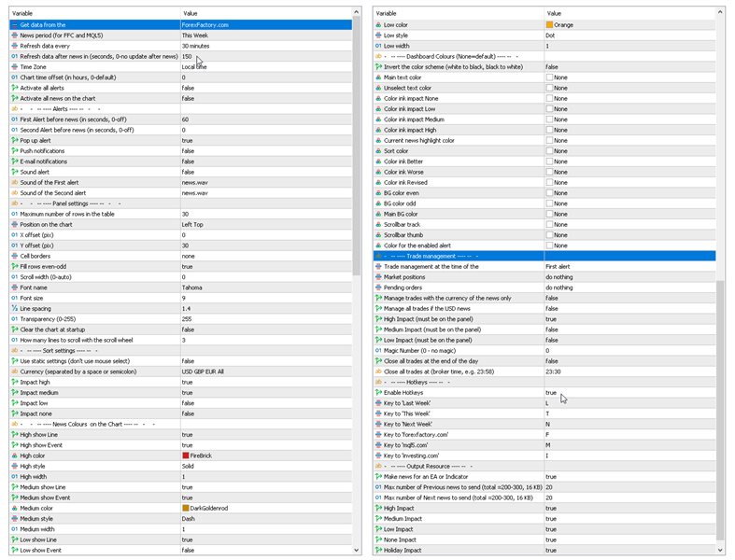Click the left panel's scroll down arrow
Screen dimensions: 735x560
pyautogui.click(x=356, y=550)
